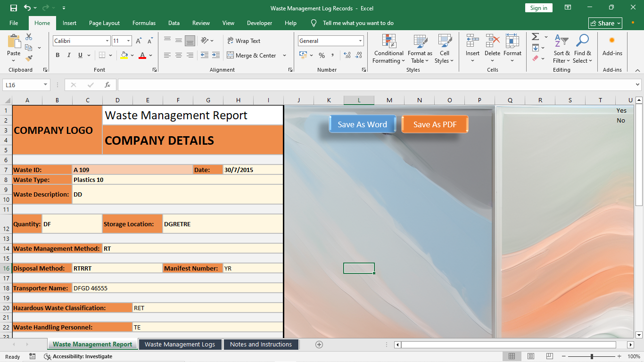Click the Save As PDF button
This screenshot has height=362, width=644.
tap(435, 124)
